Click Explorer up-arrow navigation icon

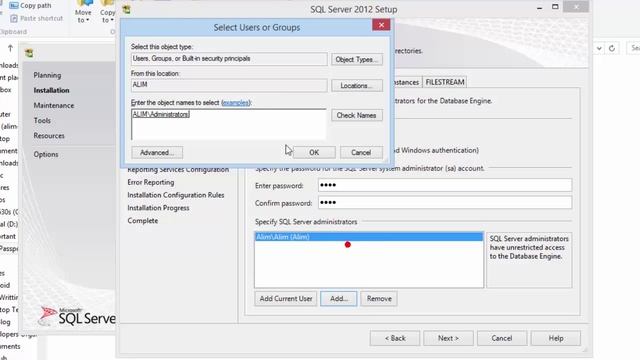[10, 48]
